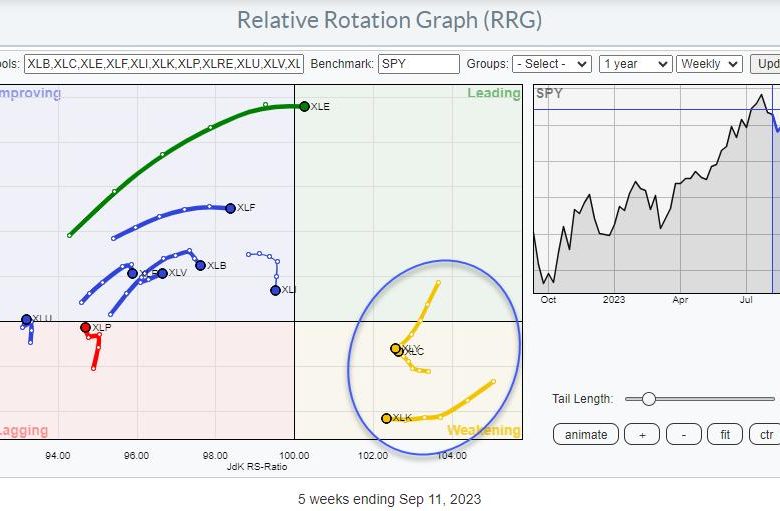Screen dimensions: 780x511
Task: Click the Improving quadrant label
Action: click(30, 93)
